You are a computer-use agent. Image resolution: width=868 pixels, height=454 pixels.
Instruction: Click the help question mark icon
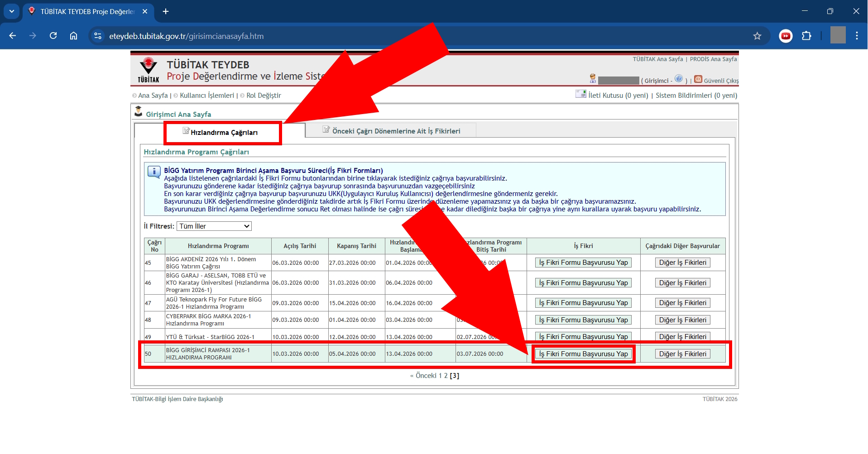(678, 79)
